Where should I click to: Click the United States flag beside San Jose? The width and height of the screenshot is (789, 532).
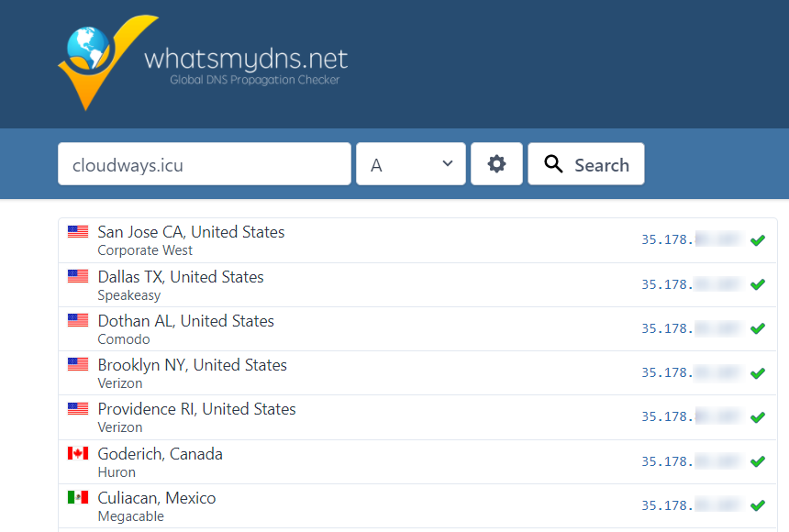tap(78, 231)
